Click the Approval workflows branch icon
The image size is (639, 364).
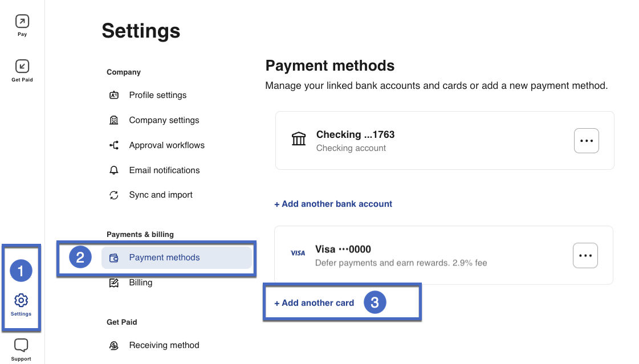(114, 145)
